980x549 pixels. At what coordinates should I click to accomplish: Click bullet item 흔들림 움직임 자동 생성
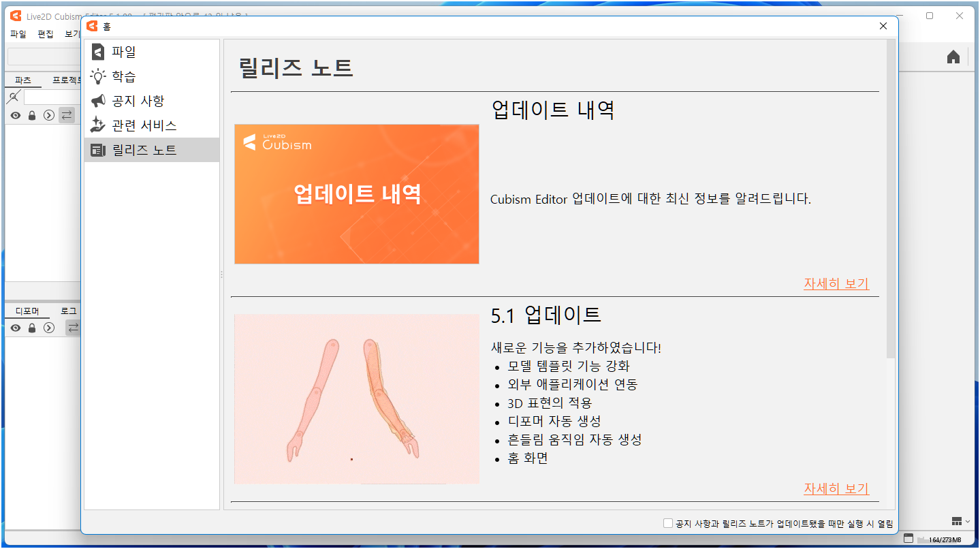click(x=575, y=440)
